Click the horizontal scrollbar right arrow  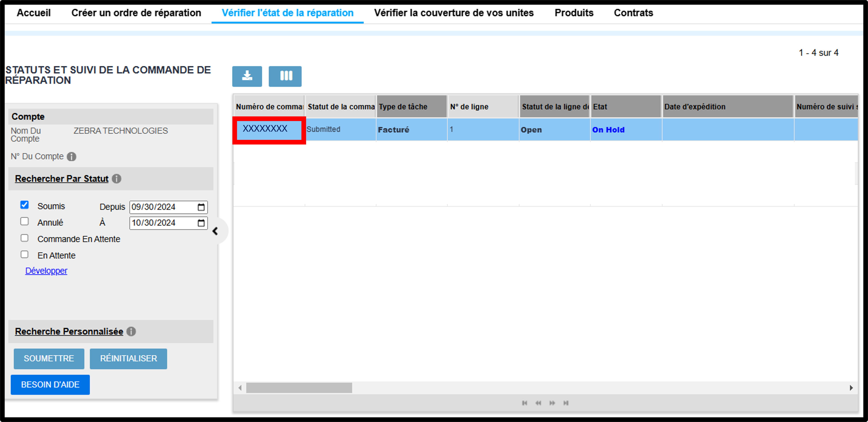pos(851,388)
